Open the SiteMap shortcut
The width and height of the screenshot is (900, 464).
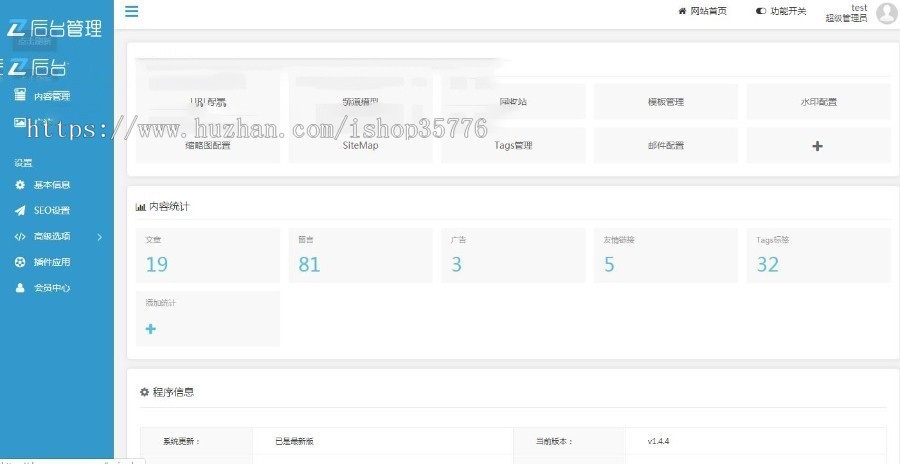pyautogui.click(x=360, y=145)
